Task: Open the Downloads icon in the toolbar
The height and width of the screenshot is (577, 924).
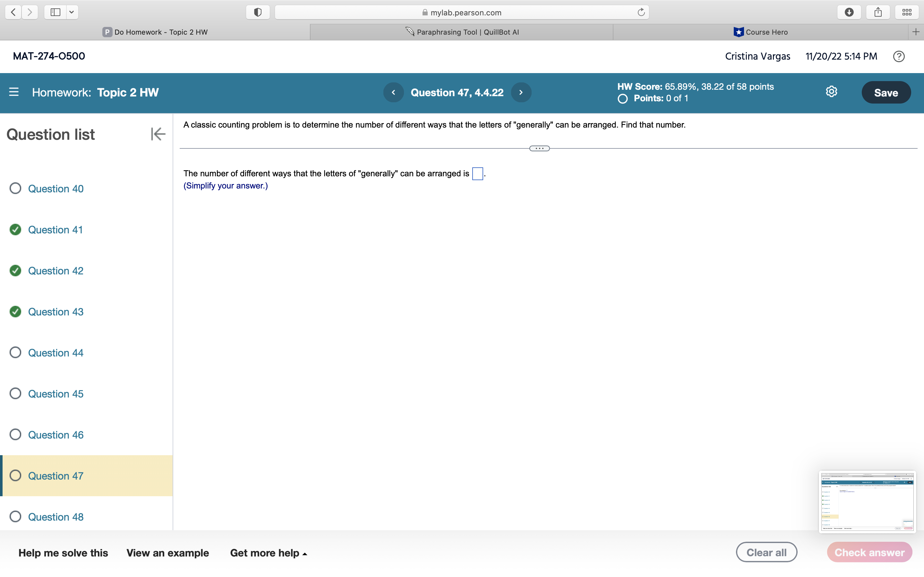Action: point(849,12)
